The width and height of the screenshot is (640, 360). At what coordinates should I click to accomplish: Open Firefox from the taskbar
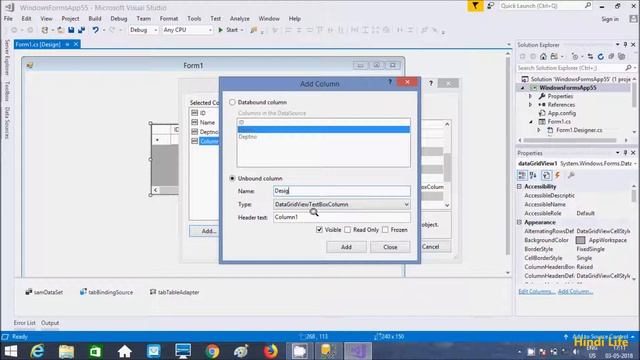coord(270,351)
